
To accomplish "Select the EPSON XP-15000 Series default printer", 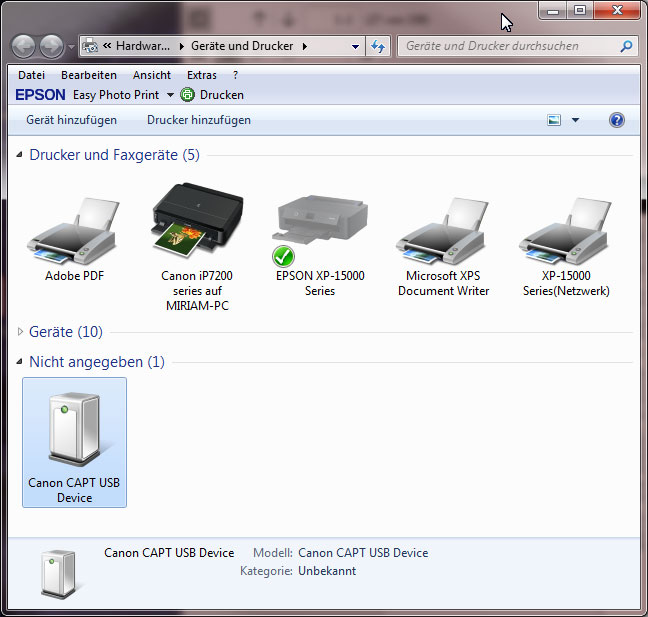I will pos(320,230).
